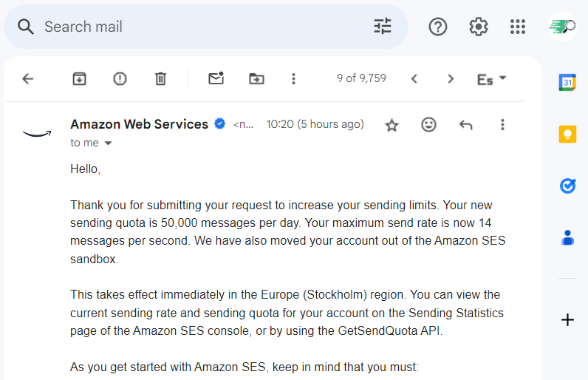Open Gmail settings gear
This screenshot has height=380, width=588.
pyautogui.click(x=479, y=27)
